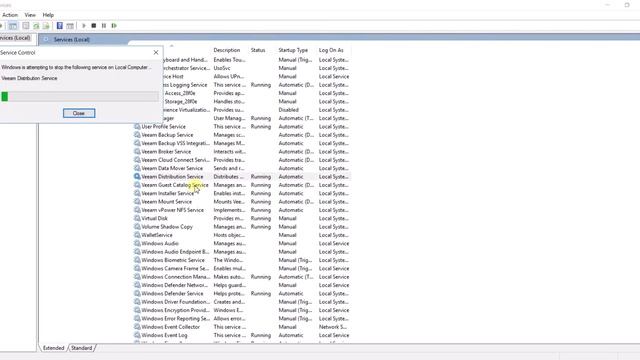
Task: Toggle the Show/Hide Action Pane icon
Action: coord(70,26)
